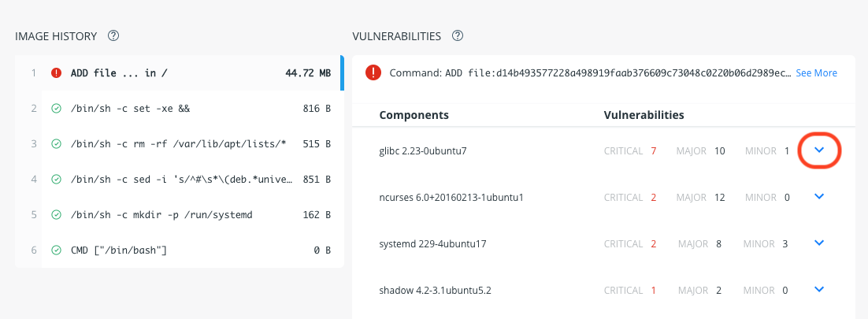
Task: Expand ncurses component vulnerabilities
Action: tap(819, 197)
